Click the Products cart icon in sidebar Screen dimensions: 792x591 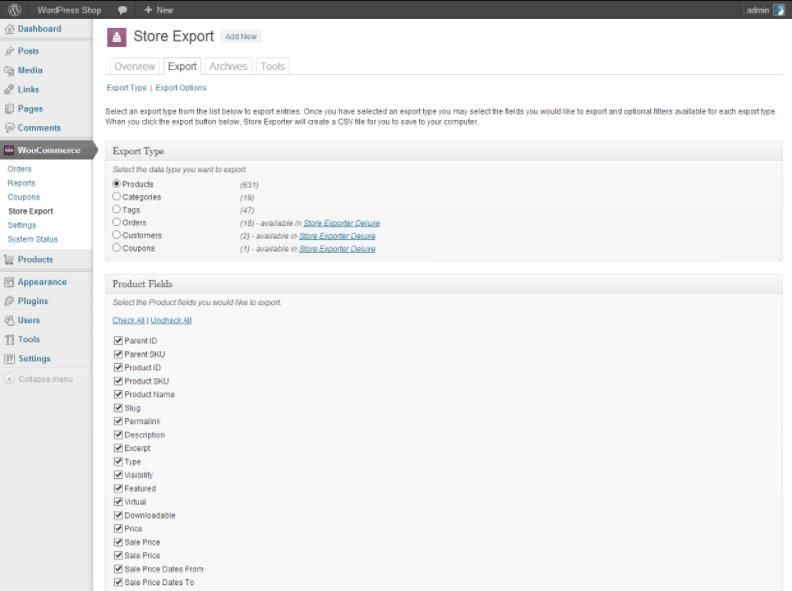click(x=9, y=260)
